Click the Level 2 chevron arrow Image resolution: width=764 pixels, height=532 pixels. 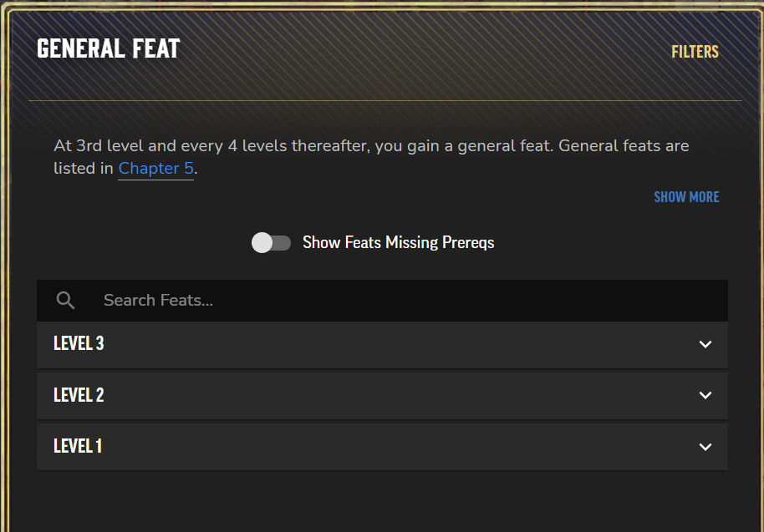point(705,395)
